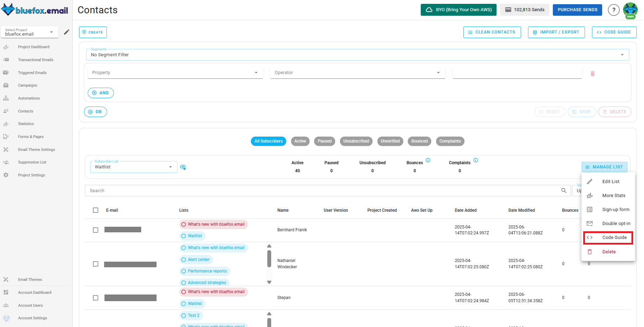
Task: Toggle subscriber list visibility eye icon
Action: click(x=183, y=167)
